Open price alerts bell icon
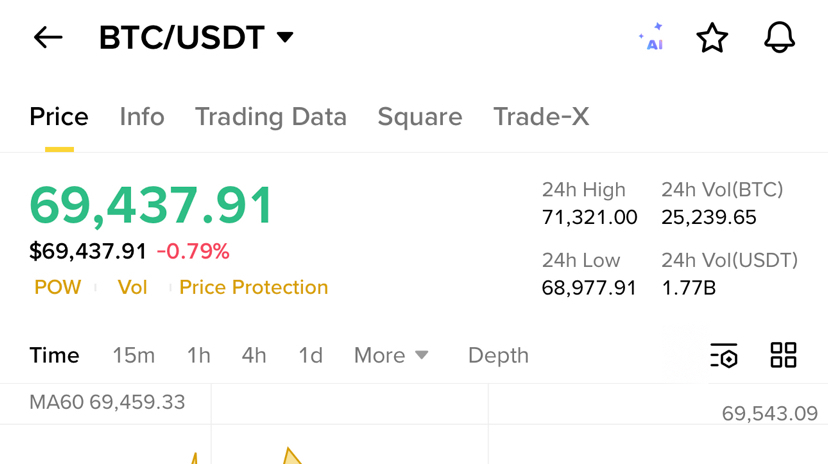The height and width of the screenshot is (464, 828). point(779,38)
